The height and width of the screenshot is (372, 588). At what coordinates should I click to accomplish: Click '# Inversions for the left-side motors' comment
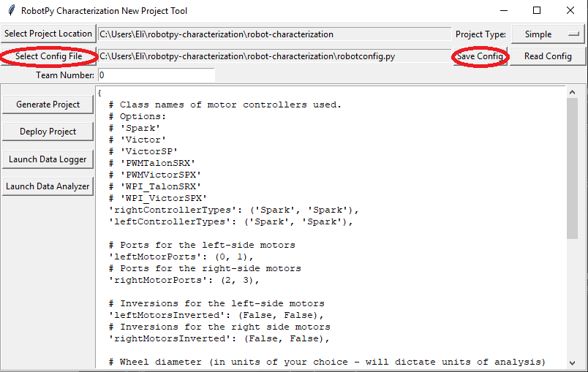216,303
